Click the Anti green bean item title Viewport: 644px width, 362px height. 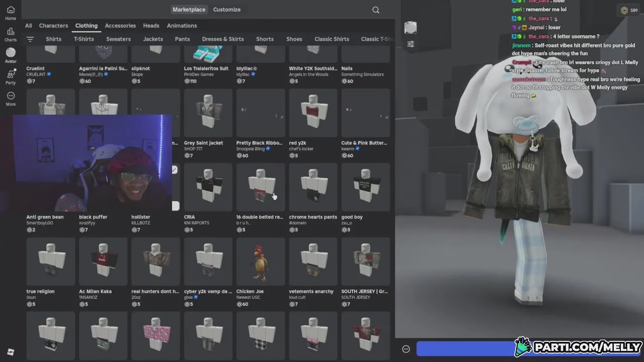tap(45, 217)
